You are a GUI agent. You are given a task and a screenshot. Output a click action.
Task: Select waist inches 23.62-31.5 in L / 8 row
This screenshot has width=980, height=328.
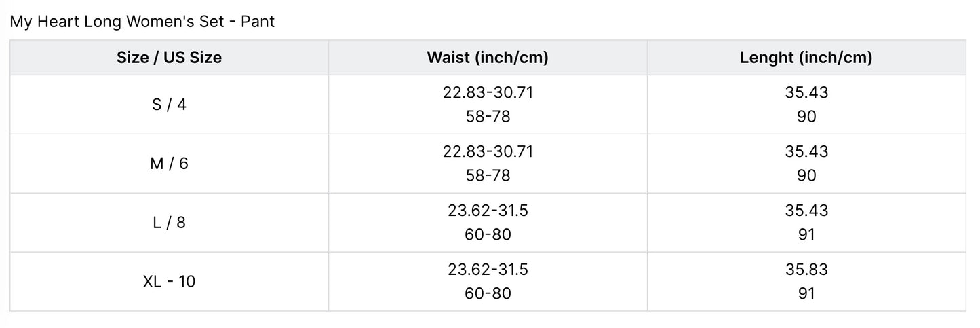(x=488, y=211)
